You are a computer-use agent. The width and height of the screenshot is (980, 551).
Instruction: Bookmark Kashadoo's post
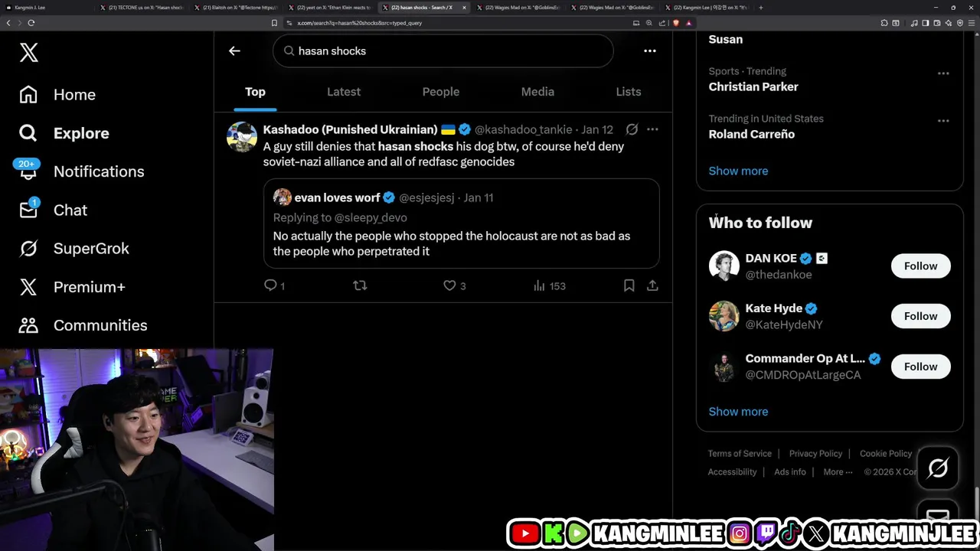pyautogui.click(x=629, y=285)
